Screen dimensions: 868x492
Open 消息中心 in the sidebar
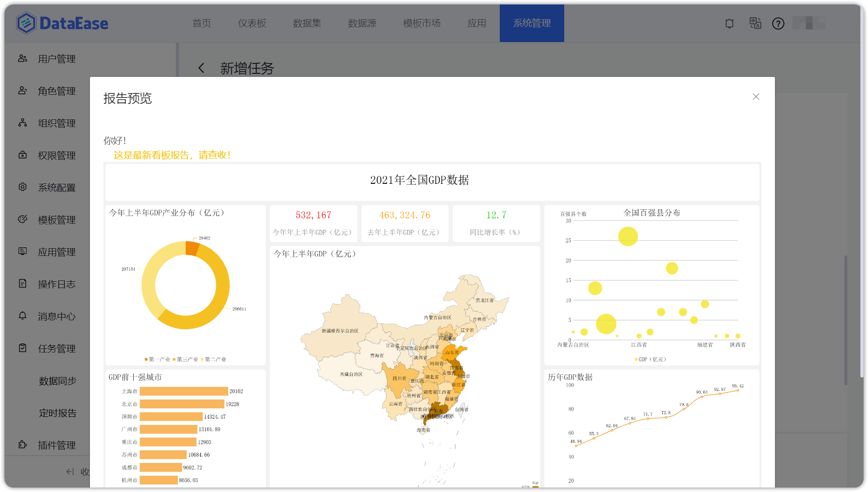(57, 316)
